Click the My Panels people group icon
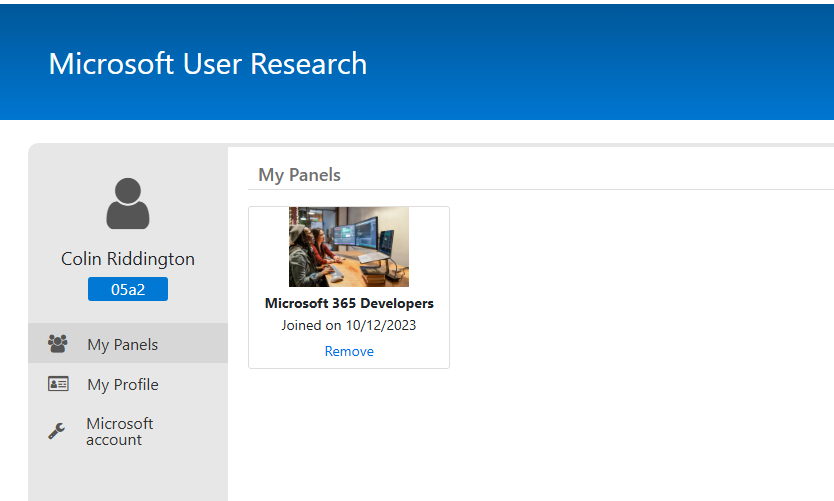The image size is (834, 501). (57, 344)
